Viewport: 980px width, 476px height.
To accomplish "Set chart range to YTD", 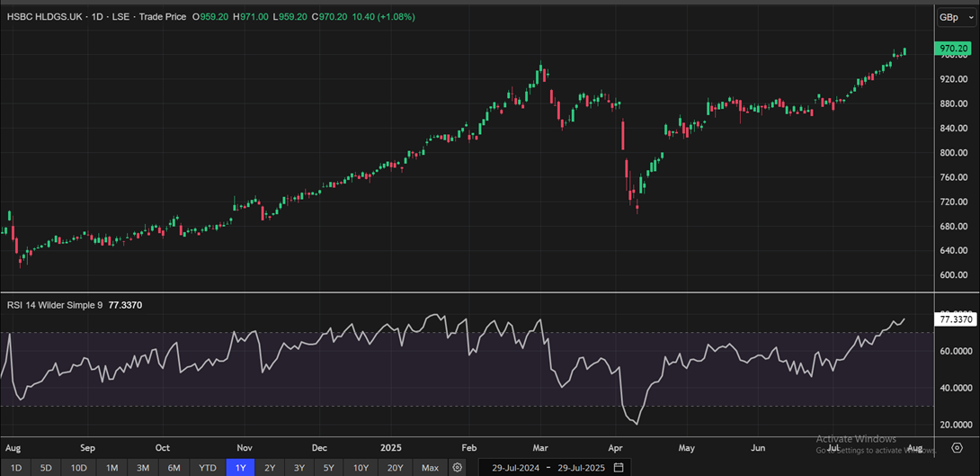I will pyautogui.click(x=208, y=468).
